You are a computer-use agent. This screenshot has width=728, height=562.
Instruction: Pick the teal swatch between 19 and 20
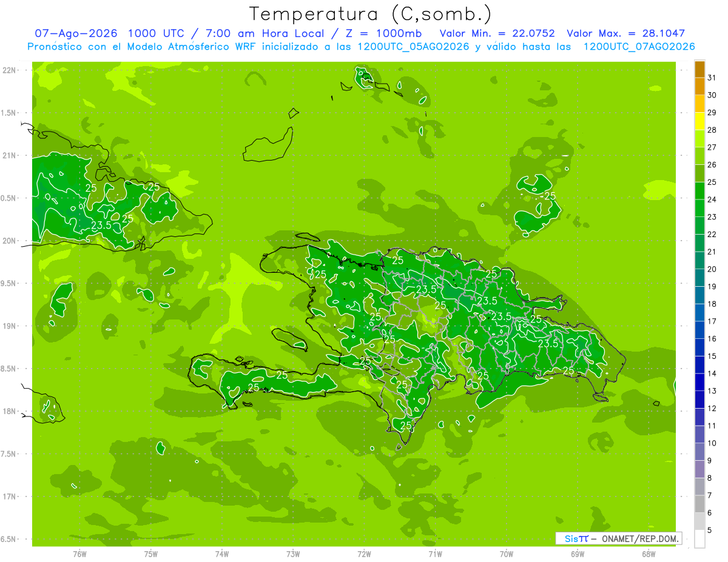[x=699, y=278]
